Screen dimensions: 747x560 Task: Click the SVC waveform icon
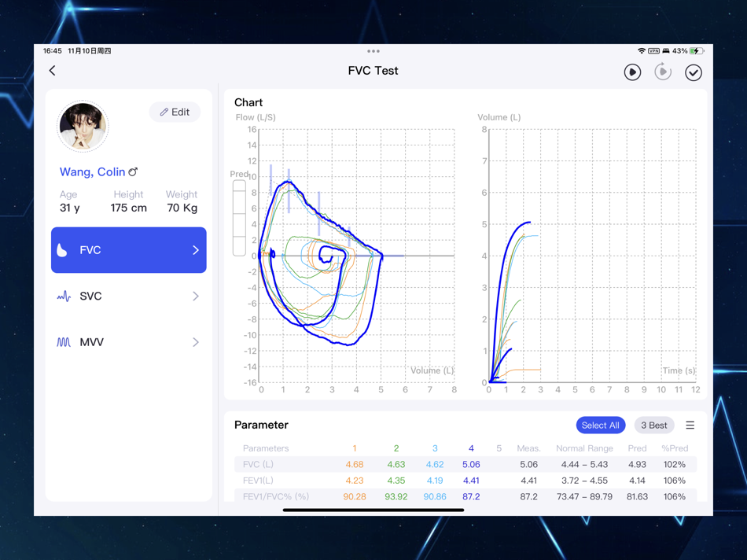pos(64,297)
